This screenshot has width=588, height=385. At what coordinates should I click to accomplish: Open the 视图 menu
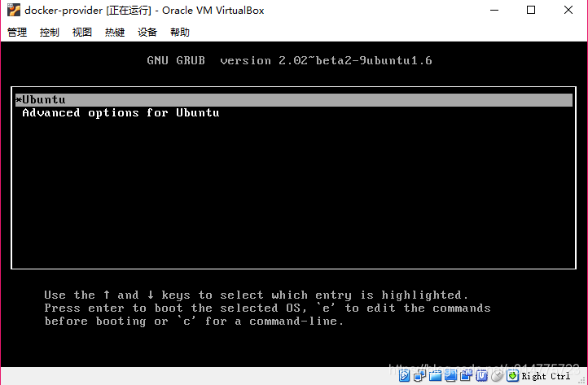(x=82, y=33)
